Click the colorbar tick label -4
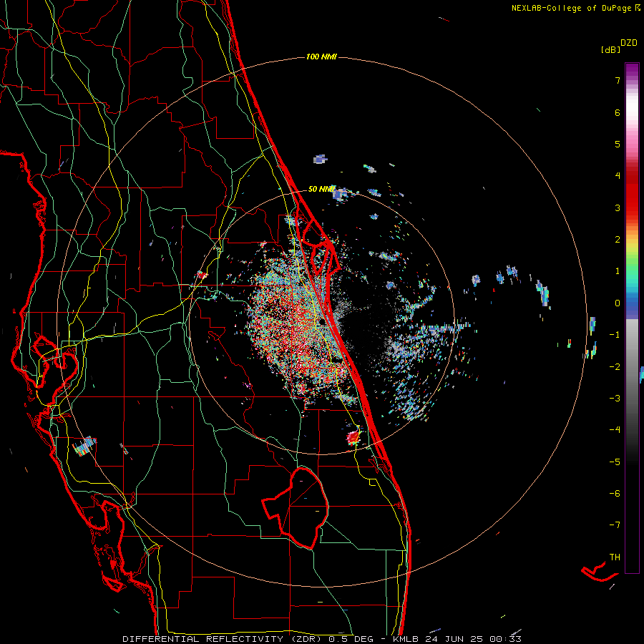This screenshot has width=644, height=644. (615, 430)
